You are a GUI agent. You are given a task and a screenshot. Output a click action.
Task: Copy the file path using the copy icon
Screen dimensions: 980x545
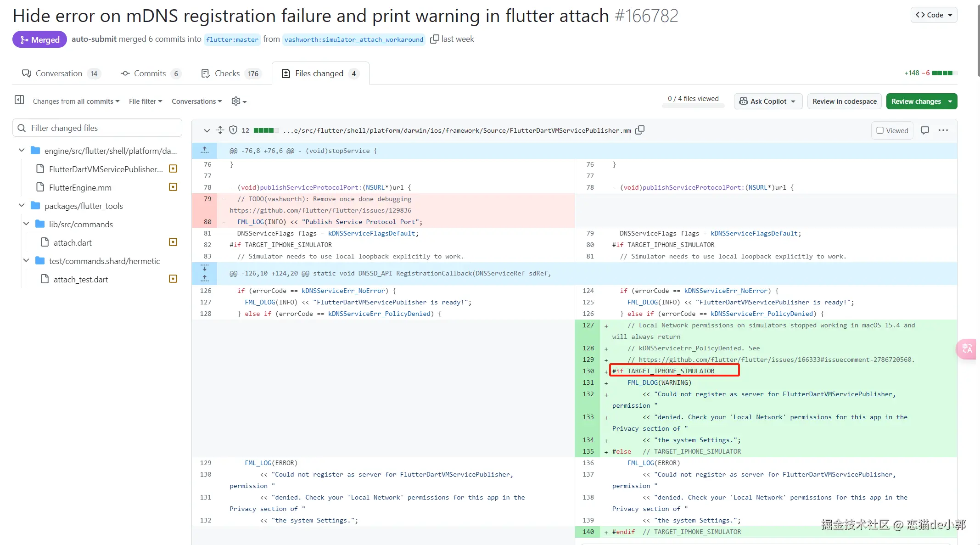pyautogui.click(x=640, y=130)
